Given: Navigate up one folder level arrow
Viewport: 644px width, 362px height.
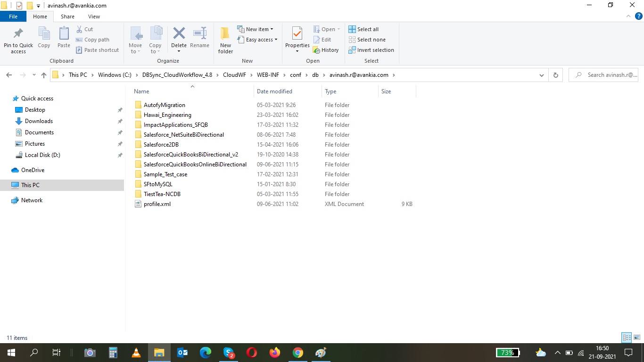Looking at the screenshot, I should tap(44, 75).
